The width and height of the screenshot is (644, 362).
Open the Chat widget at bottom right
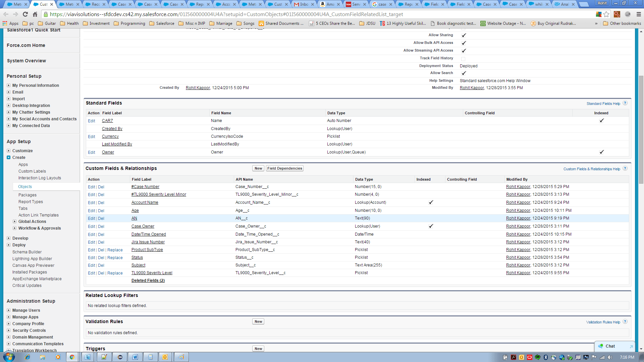(610, 346)
